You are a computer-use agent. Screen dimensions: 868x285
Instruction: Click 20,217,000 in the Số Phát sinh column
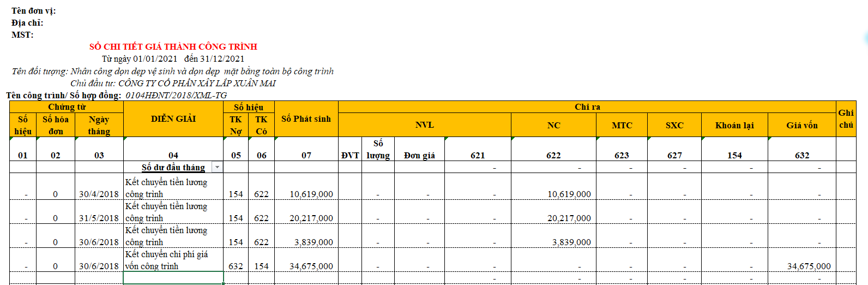pyautogui.click(x=311, y=218)
